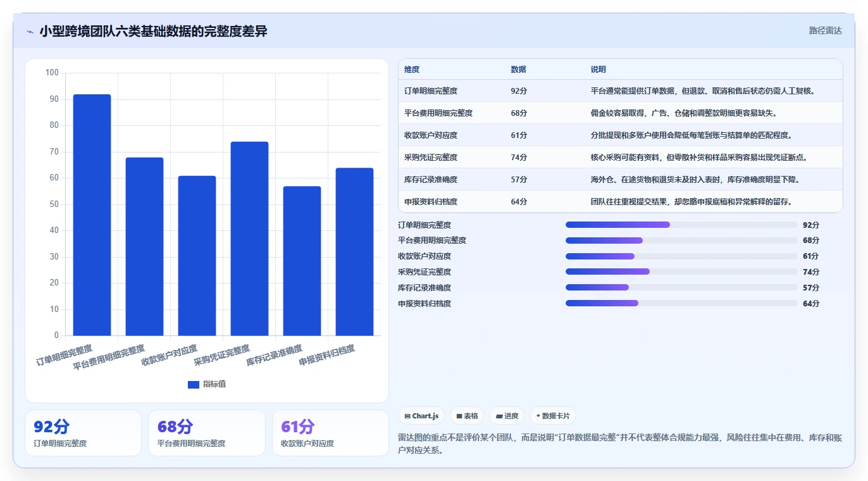
Task: Open the 68分 平台费用明细完整度 stat card
Action: point(207,433)
